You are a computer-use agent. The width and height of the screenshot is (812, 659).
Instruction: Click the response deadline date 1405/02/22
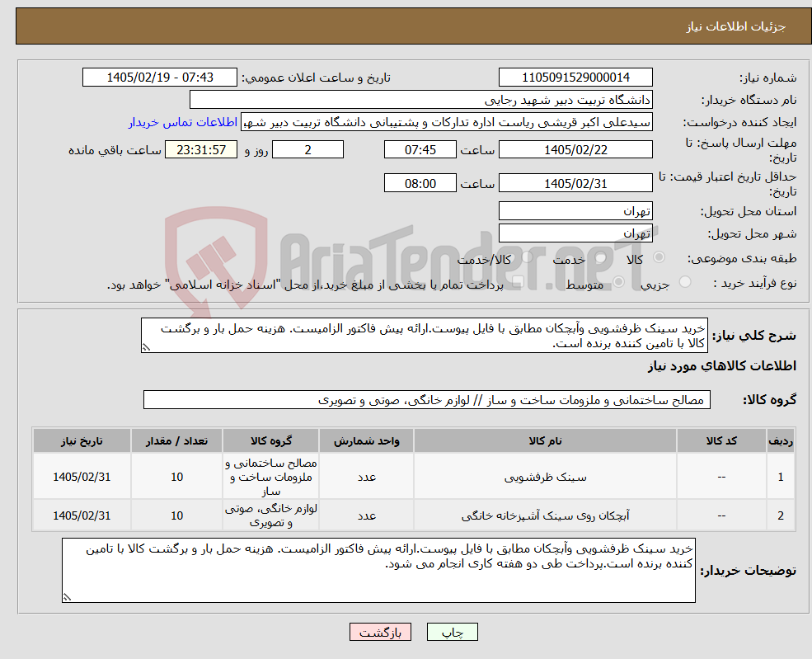tap(575, 150)
